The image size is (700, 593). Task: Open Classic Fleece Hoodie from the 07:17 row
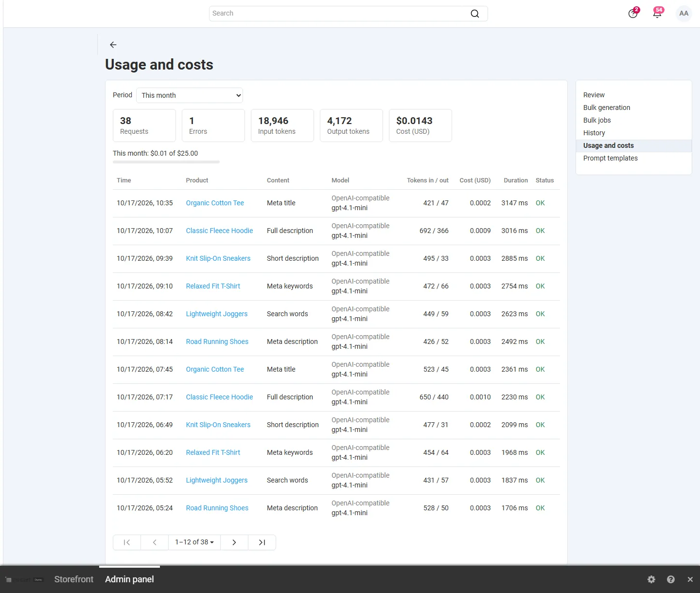click(219, 397)
